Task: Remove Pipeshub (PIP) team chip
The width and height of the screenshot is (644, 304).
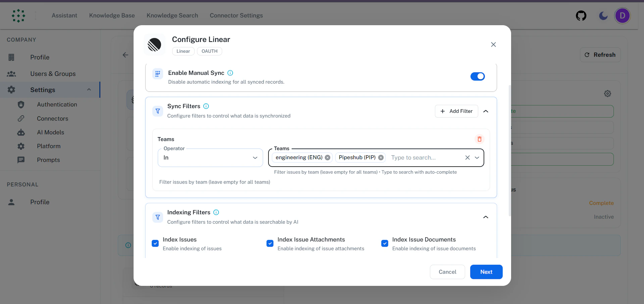Action: (x=381, y=158)
